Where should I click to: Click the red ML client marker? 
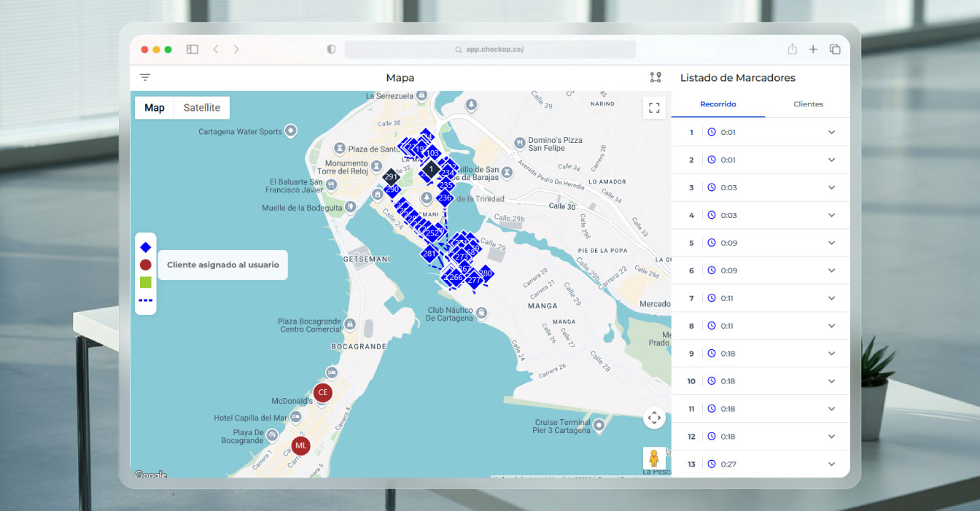(300, 445)
